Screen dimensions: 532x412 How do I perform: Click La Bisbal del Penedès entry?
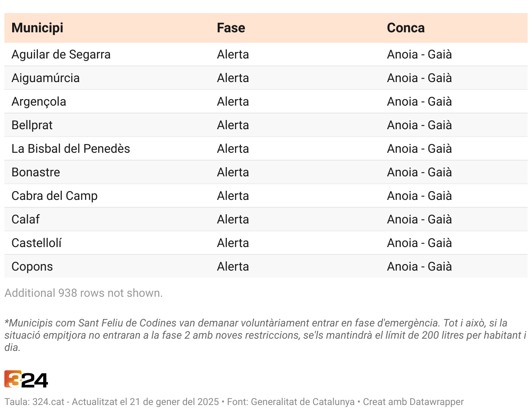[71, 149]
